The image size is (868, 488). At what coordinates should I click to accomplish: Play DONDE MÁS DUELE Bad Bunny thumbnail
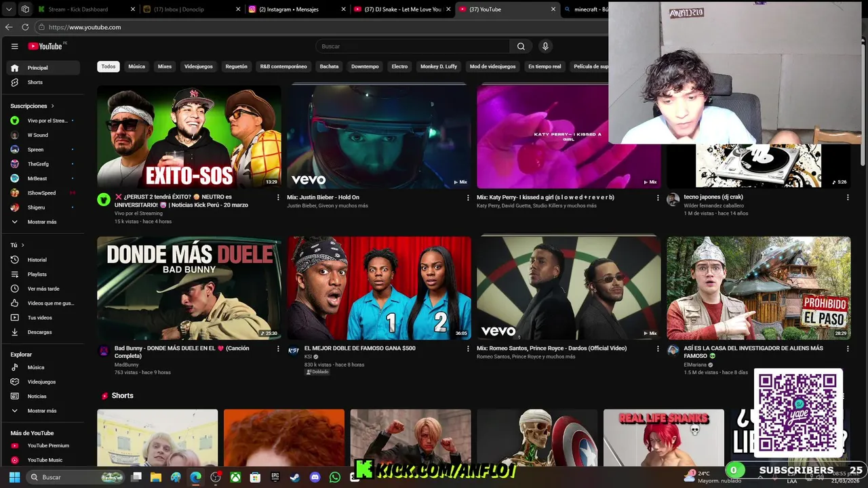point(189,288)
